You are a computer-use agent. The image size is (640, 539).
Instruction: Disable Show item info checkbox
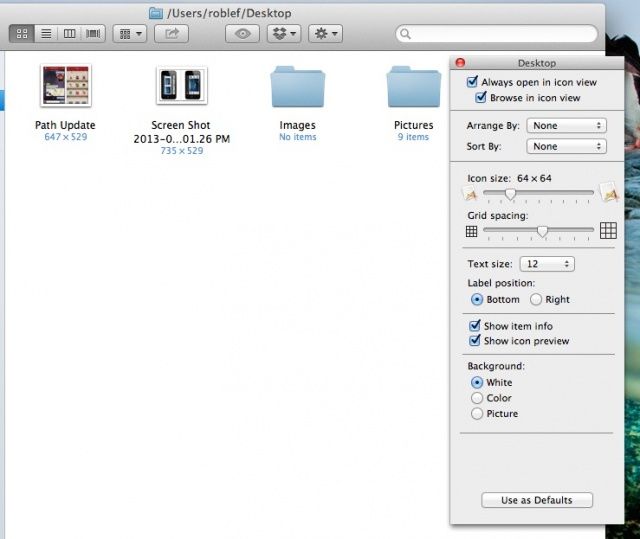[476, 326]
